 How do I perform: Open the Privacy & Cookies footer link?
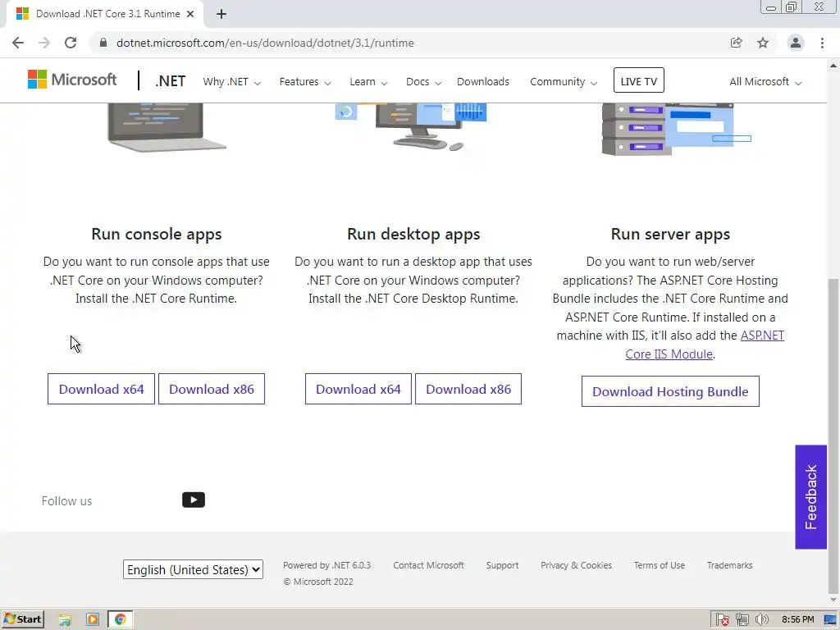click(x=576, y=565)
